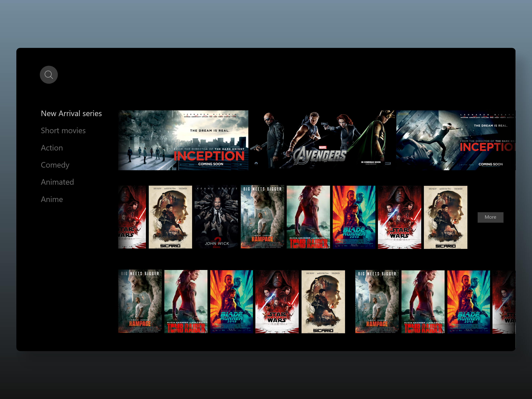Select the first Sicario poster in middle row
Image resolution: width=532 pixels, height=399 pixels.
tap(170, 217)
